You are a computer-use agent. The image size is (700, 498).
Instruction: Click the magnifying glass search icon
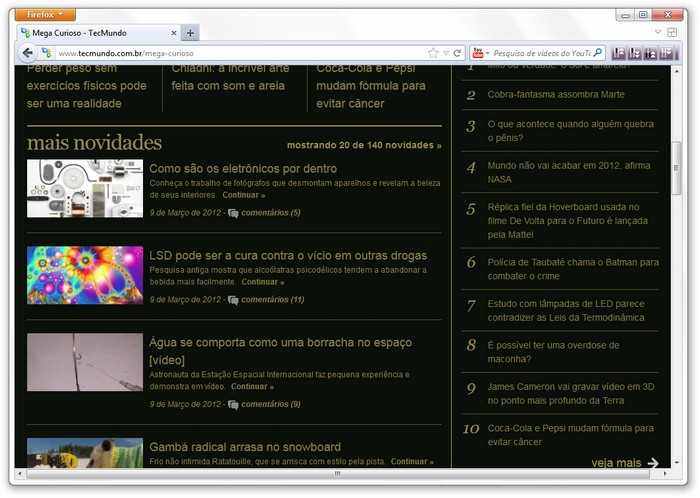pos(598,53)
